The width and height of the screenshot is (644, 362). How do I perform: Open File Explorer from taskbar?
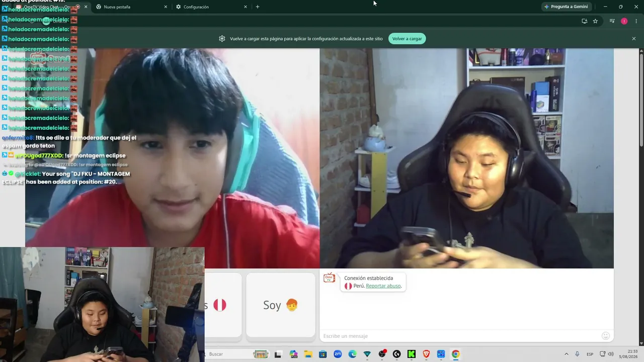pyautogui.click(x=308, y=354)
